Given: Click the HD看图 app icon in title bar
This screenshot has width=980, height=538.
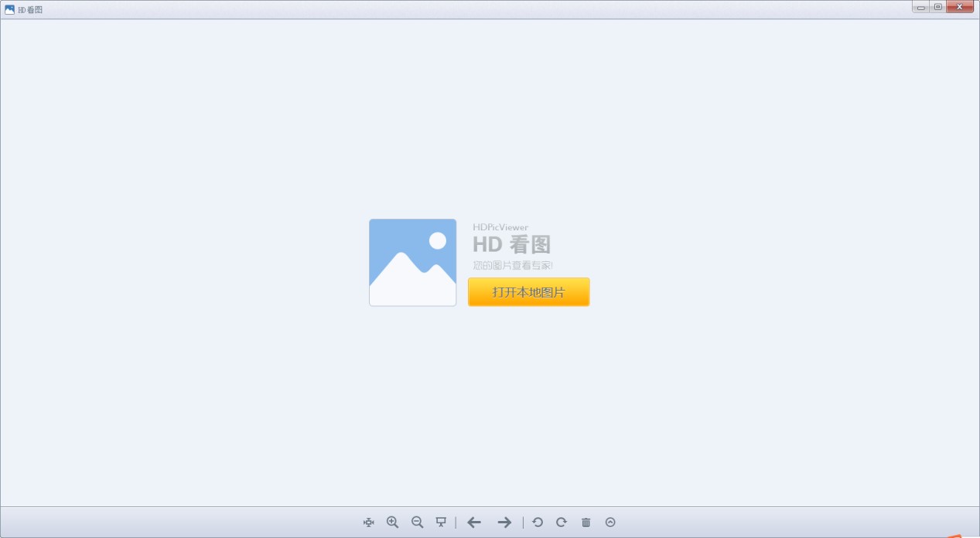Looking at the screenshot, I should tap(9, 9).
